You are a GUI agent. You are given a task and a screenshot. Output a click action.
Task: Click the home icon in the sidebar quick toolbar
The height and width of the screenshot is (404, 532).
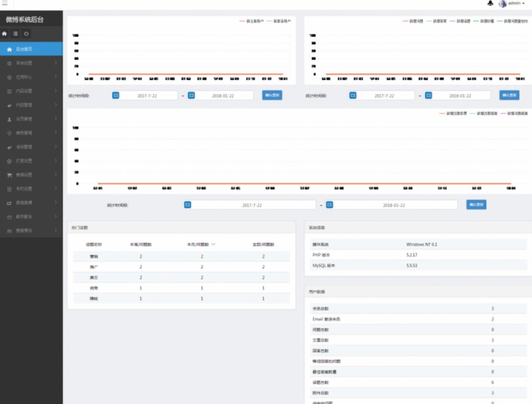coord(4,34)
